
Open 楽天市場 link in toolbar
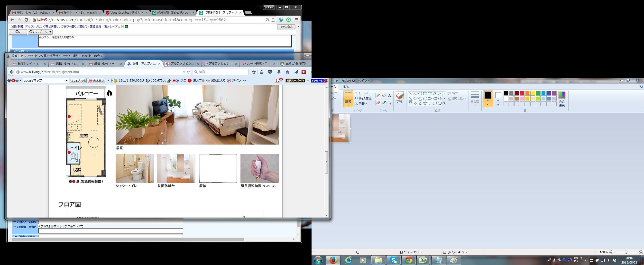(196, 81)
